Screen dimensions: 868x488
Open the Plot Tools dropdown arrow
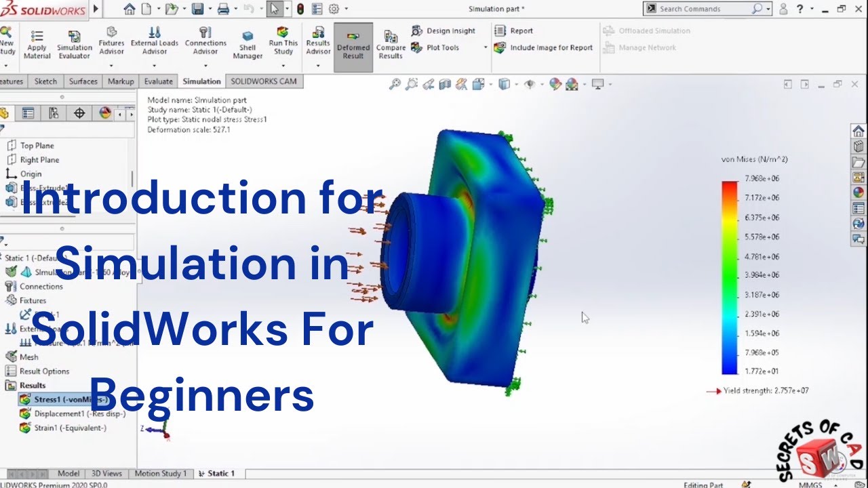coord(486,48)
